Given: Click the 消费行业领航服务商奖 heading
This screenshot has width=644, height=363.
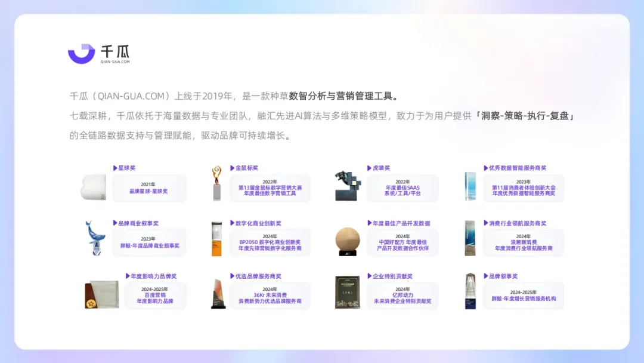Looking at the screenshot, I should (515, 223).
